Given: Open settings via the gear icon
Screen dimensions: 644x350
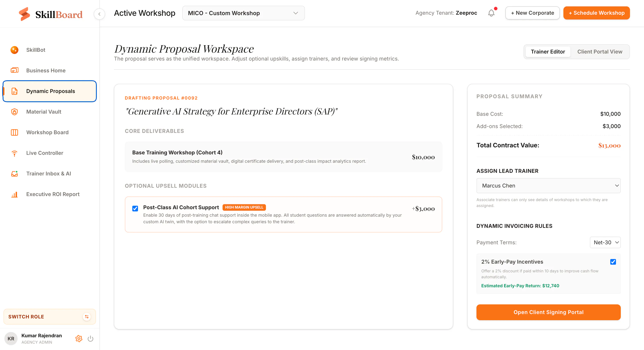Looking at the screenshot, I should [x=79, y=339].
